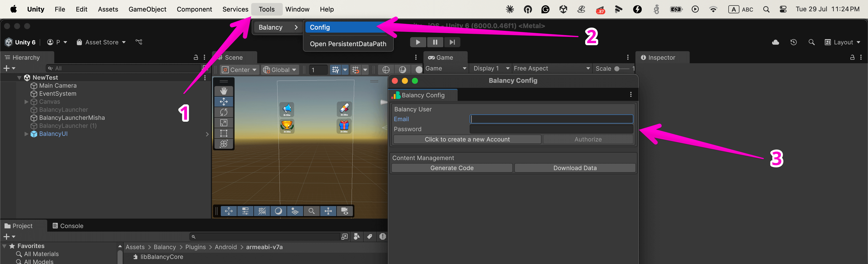The width and height of the screenshot is (868, 264).
Task: Open the Layout dropdown
Action: click(x=843, y=42)
